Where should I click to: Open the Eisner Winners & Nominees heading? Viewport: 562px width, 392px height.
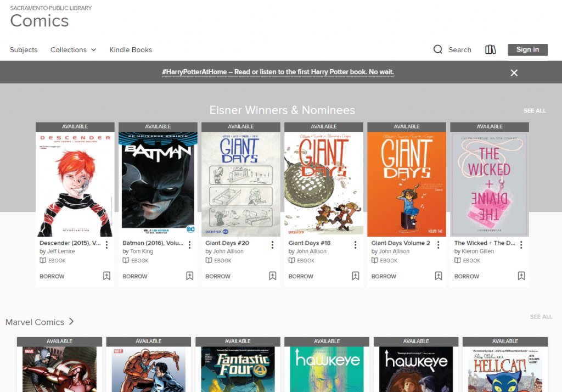282,110
